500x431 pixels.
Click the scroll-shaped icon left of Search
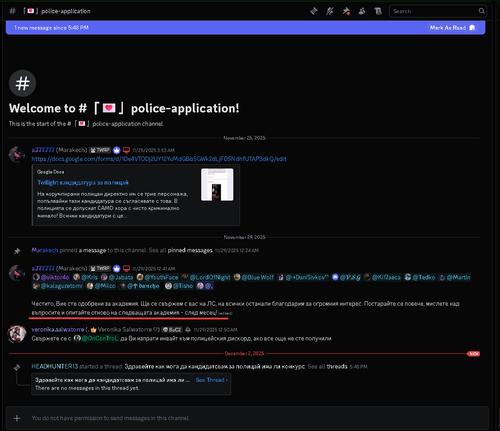point(378,11)
